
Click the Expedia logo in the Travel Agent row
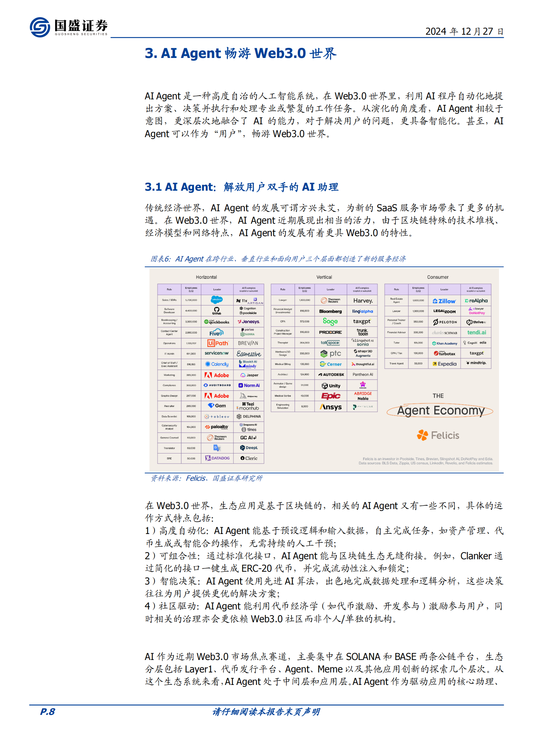click(x=444, y=364)
